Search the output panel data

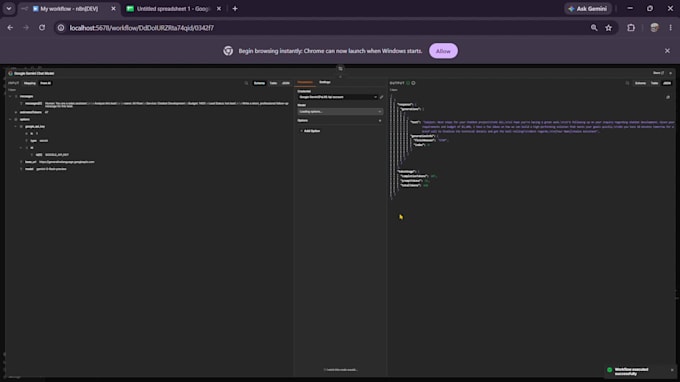pyautogui.click(x=627, y=83)
